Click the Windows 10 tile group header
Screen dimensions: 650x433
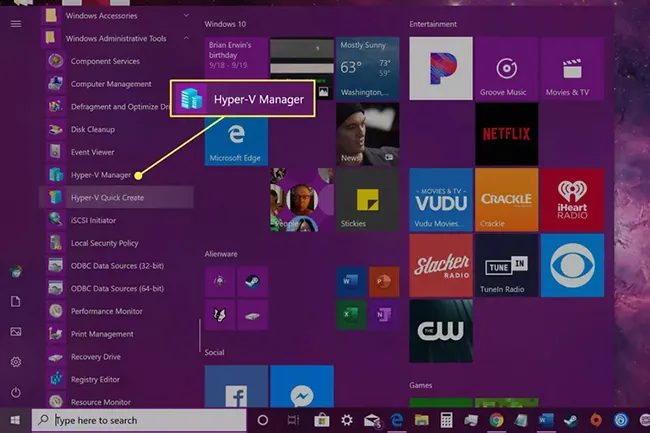pos(225,24)
